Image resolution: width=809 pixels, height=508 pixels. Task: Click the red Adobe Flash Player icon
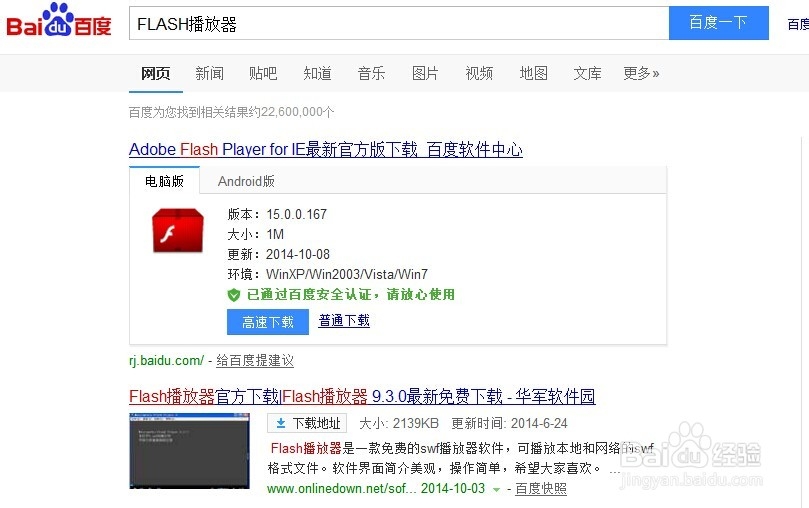coord(177,230)
